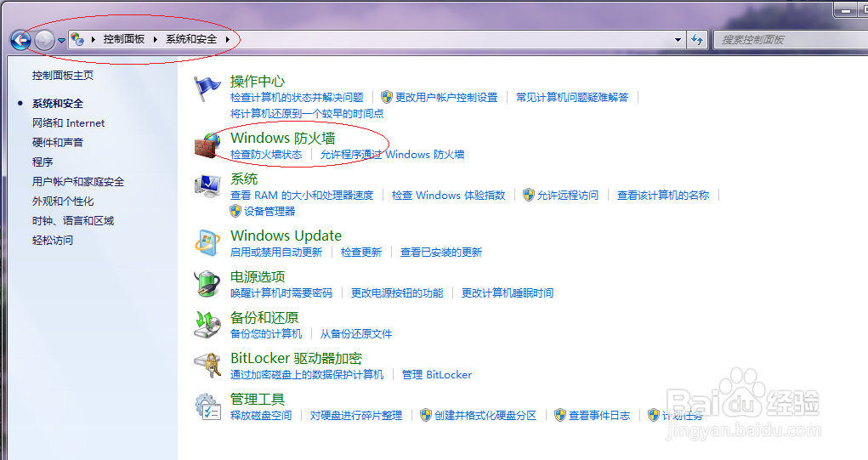
Task: Click the shield icon beside 允许远程访问
Action: click(529, 195)
